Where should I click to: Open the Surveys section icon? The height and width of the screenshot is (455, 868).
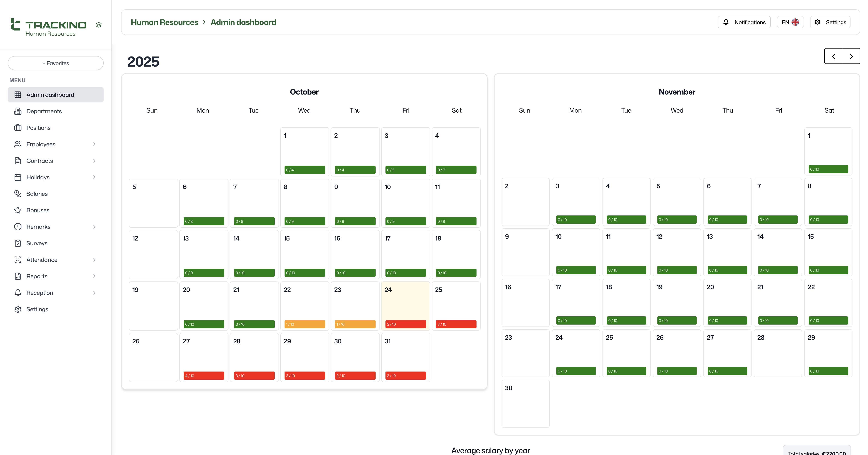point(18,243)
